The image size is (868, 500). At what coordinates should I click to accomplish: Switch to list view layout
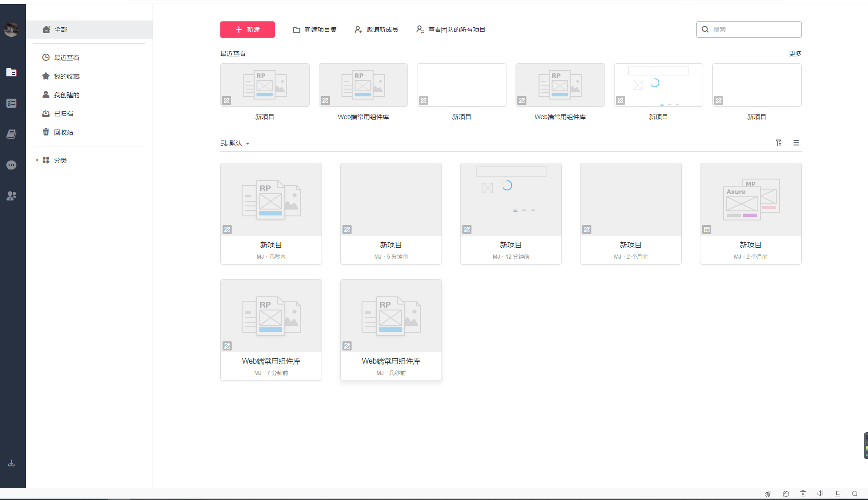[x=796, y=143]
